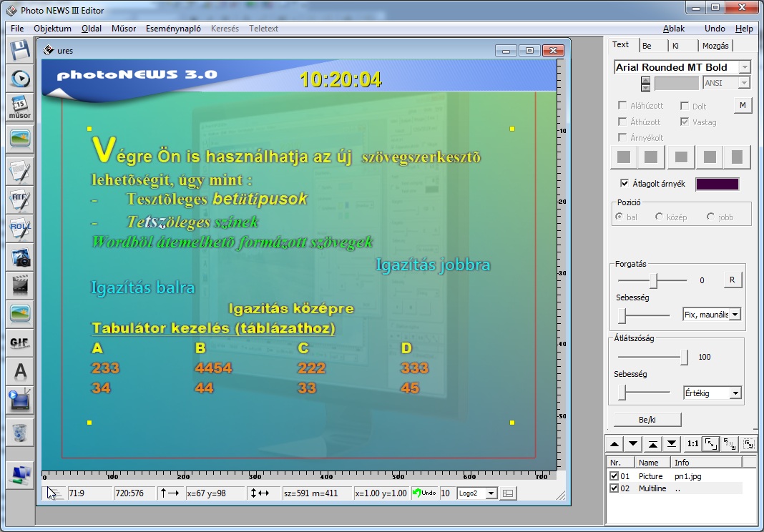Viewport: 764px width, 532px height.
Task: Click the film clapperboard video icon
Action: point(20,285)
